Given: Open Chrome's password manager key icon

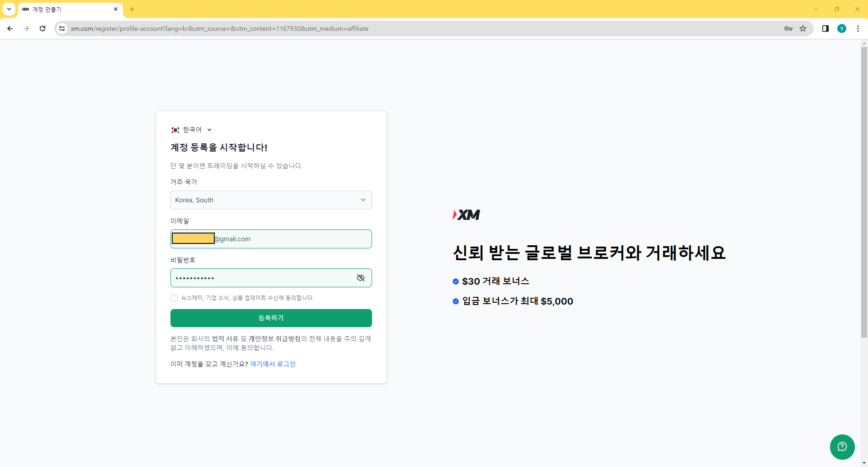Looking at the screenshot, I should coord(788,28).
